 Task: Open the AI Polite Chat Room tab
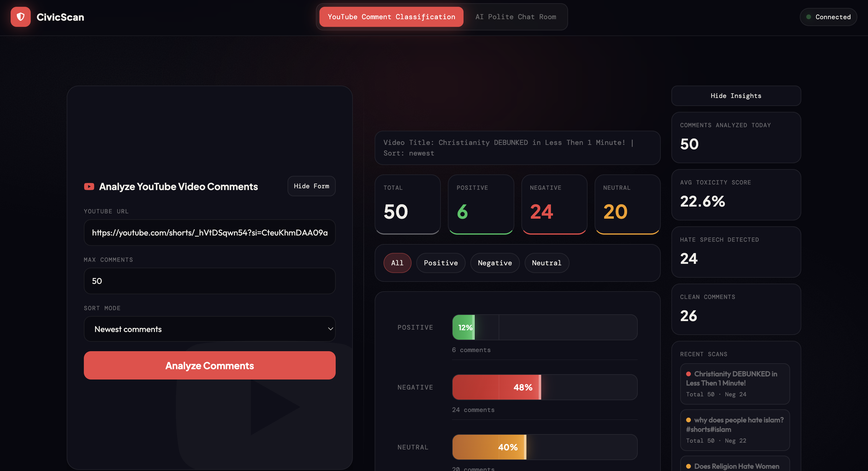pos(515,17)
